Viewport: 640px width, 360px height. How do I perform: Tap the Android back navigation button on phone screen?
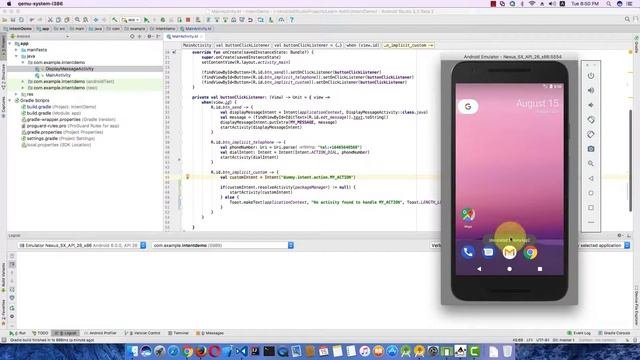[479, 269]
